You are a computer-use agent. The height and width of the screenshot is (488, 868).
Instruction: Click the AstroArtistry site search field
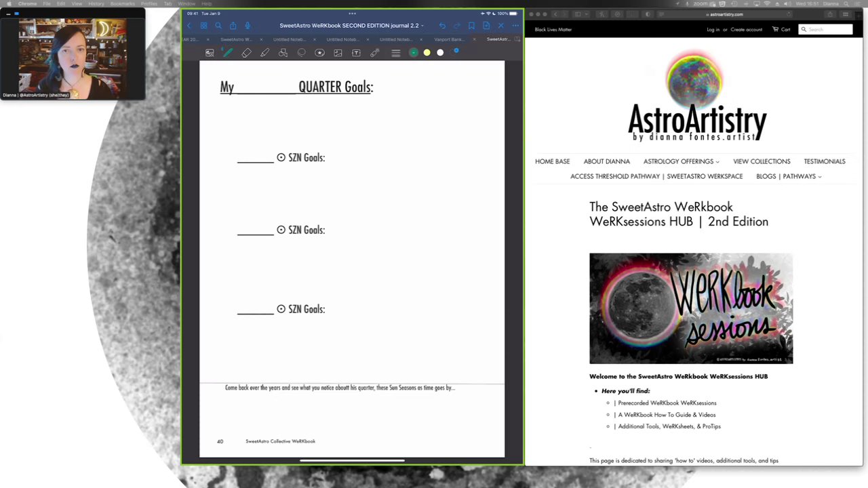[x=825, y=29]
